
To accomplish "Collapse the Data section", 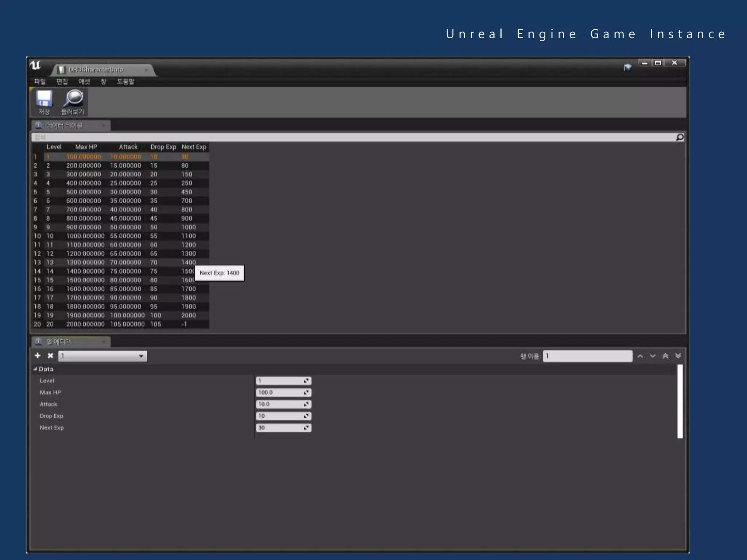I will tap(35, 369).
